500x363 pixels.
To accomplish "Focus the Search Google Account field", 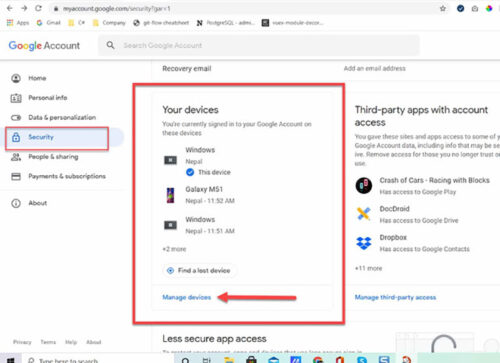I will [259, 45].
